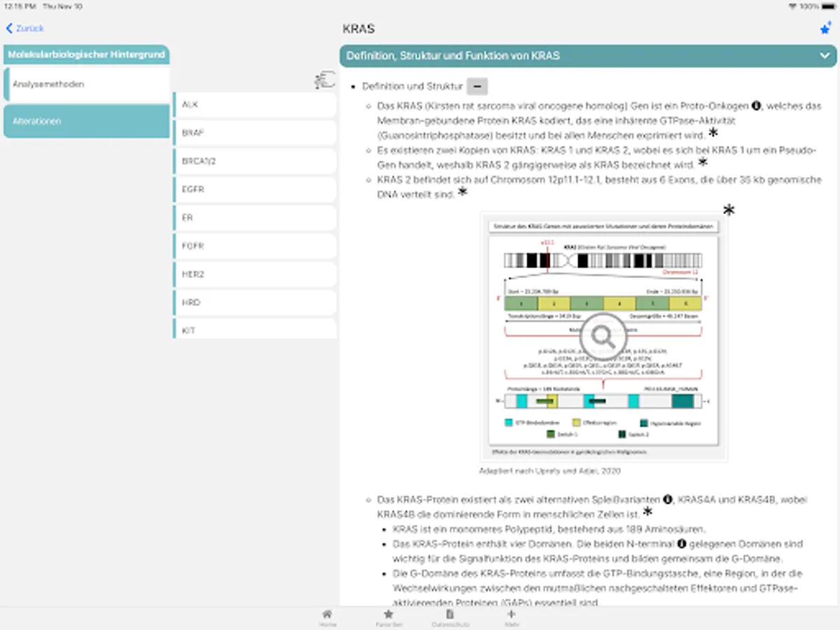Tap info icon after Proto-Onkogen
The height and width of the screenshot is (630, 840).
[x=756, y=106]
